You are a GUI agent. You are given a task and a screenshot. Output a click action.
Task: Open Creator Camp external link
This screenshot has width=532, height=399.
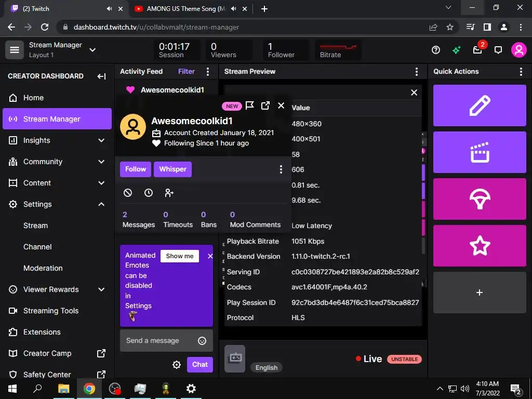tap(57, 353)
